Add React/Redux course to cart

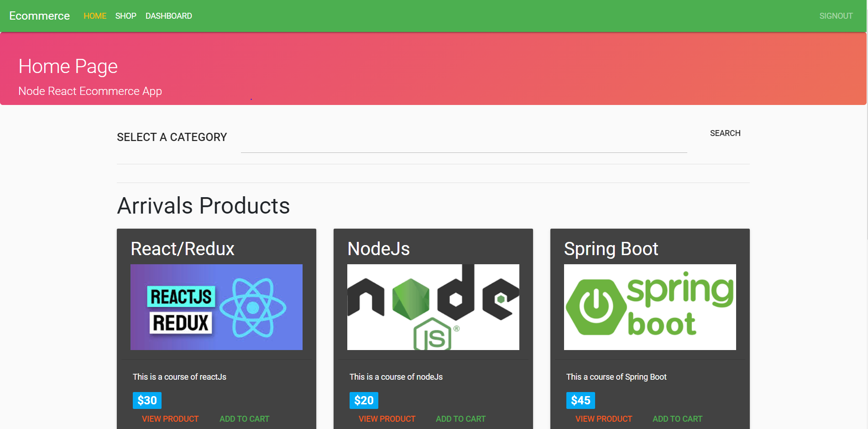[x=244, y=419]
